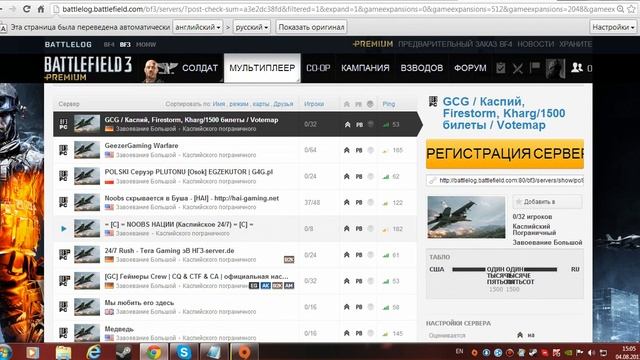Click the map thumbnail on GeezerGaming Warfare row
The image size is (640, 360).
point(87,150)
